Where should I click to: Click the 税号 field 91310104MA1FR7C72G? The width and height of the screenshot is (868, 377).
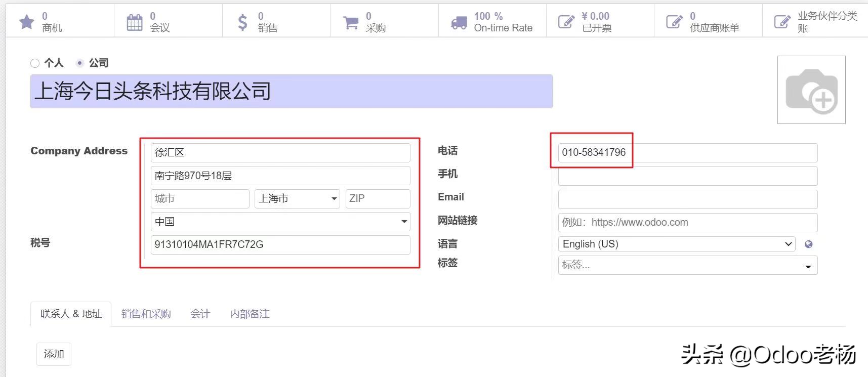point(280,245)
